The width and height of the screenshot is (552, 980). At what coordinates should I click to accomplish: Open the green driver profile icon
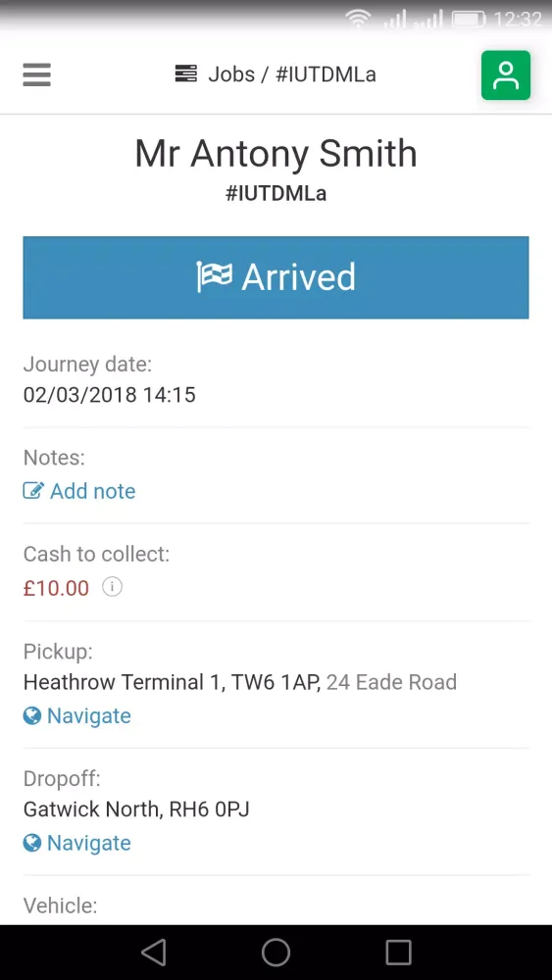click(x=506, y=75)
